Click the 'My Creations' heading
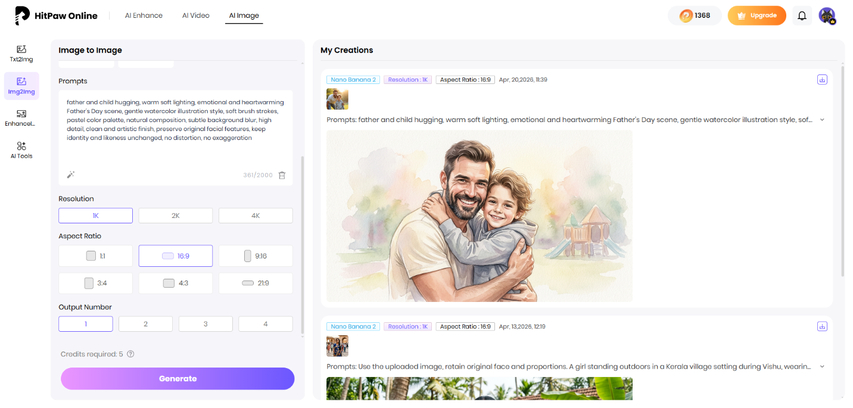The width and height of the screenshot is (853, 408). coord(347,50)
